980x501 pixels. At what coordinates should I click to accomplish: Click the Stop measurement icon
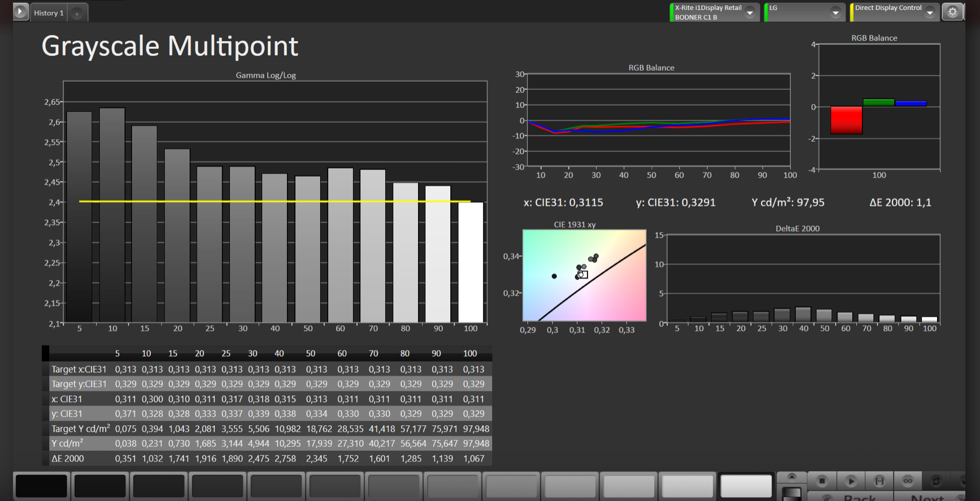pyautogui.click(x=822, y=481)
